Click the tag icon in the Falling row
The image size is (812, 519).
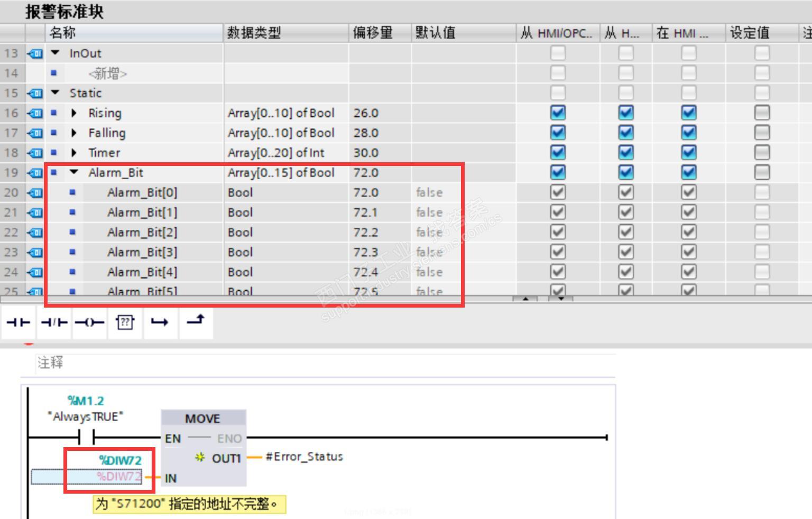[35, 133]
